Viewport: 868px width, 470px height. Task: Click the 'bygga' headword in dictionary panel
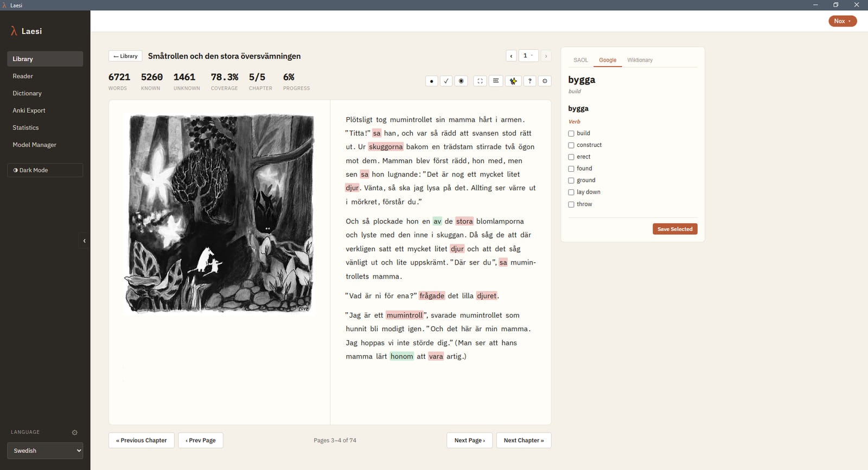[582, 80]
